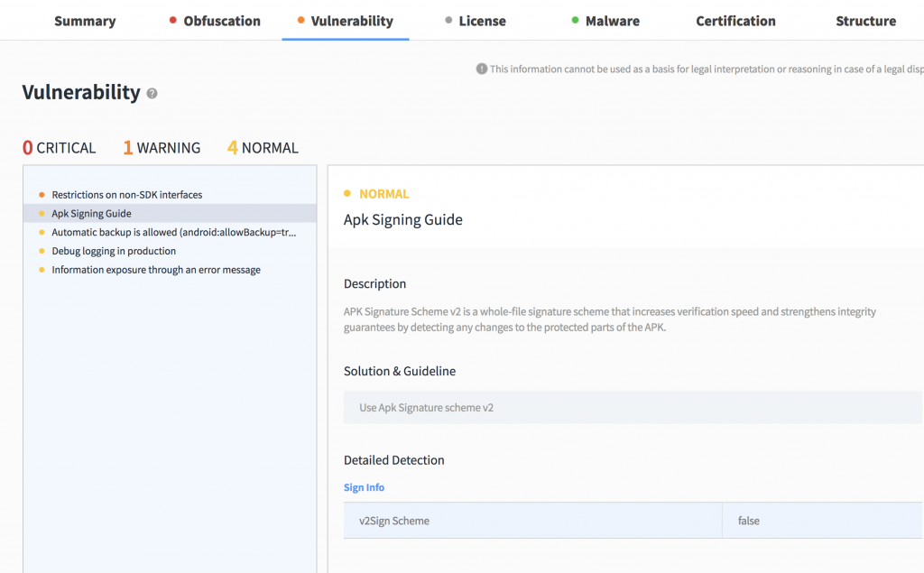
Task: Open the Sign Info link
Action: (x=364, y=487)
